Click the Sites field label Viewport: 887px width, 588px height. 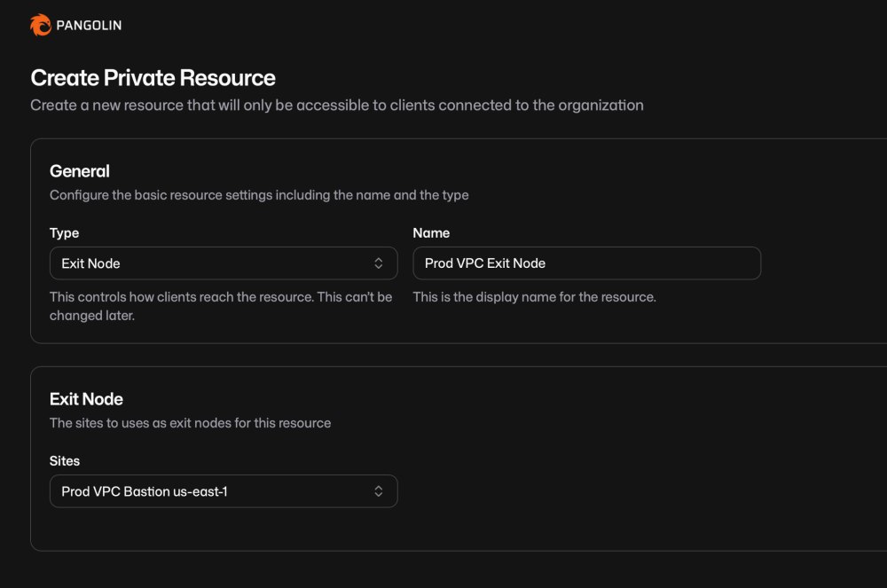[65, 461]
